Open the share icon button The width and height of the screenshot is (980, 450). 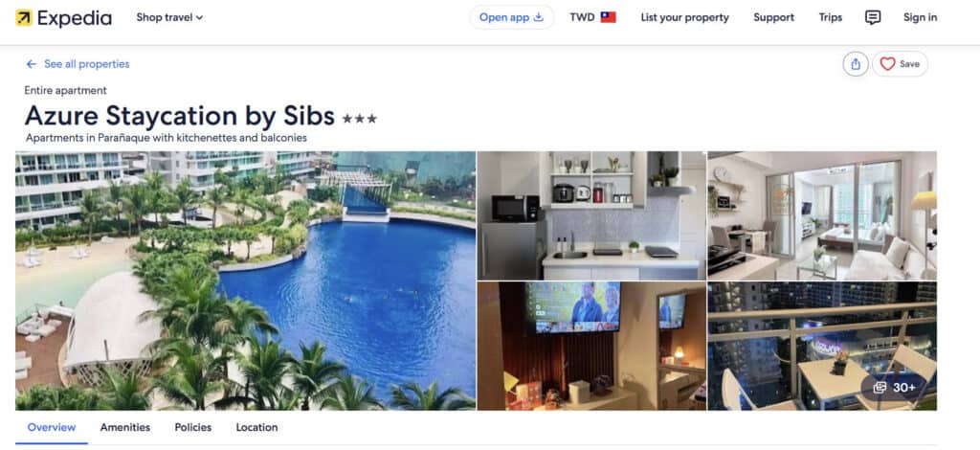click(x=856, y=64)
